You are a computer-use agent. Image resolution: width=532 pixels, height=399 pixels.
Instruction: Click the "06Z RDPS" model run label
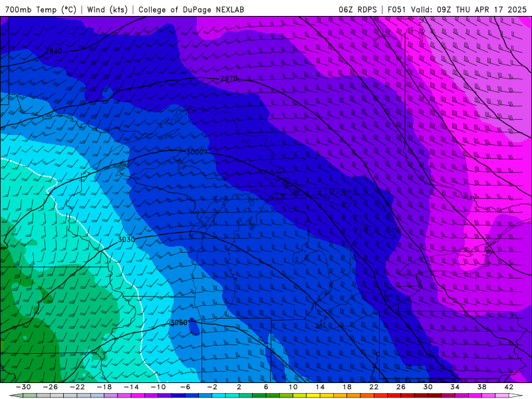click(x=358, y=9)
